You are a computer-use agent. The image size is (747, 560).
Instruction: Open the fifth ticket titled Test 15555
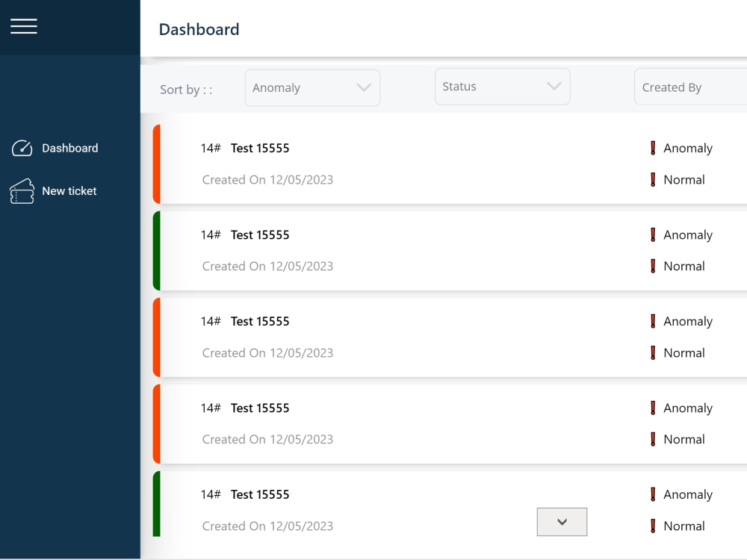260,494
